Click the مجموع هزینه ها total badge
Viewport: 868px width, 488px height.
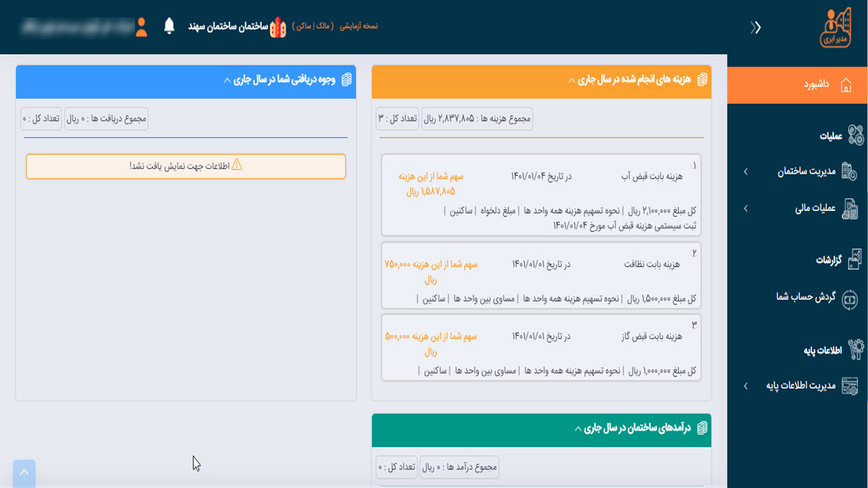(x=477, y=119)
